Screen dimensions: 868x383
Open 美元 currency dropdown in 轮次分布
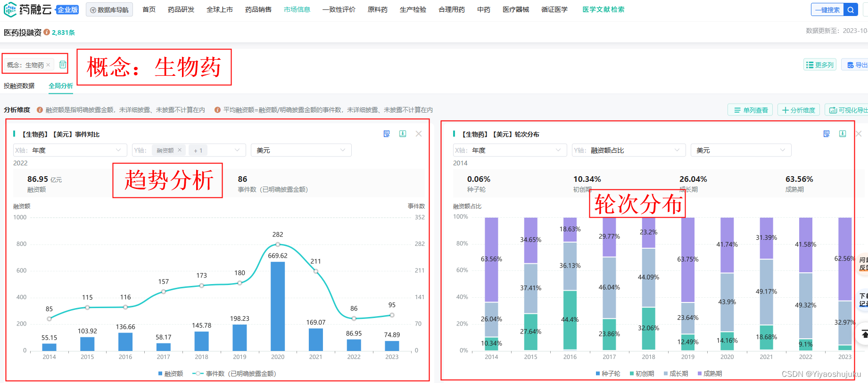coord(741,150)
